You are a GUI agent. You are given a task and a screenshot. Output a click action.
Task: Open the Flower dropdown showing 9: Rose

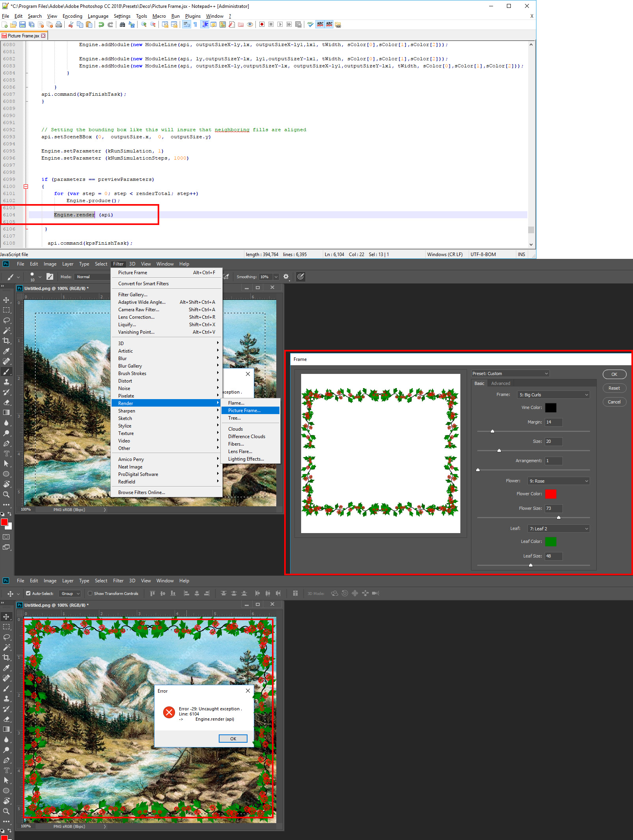tap(558, 481)
